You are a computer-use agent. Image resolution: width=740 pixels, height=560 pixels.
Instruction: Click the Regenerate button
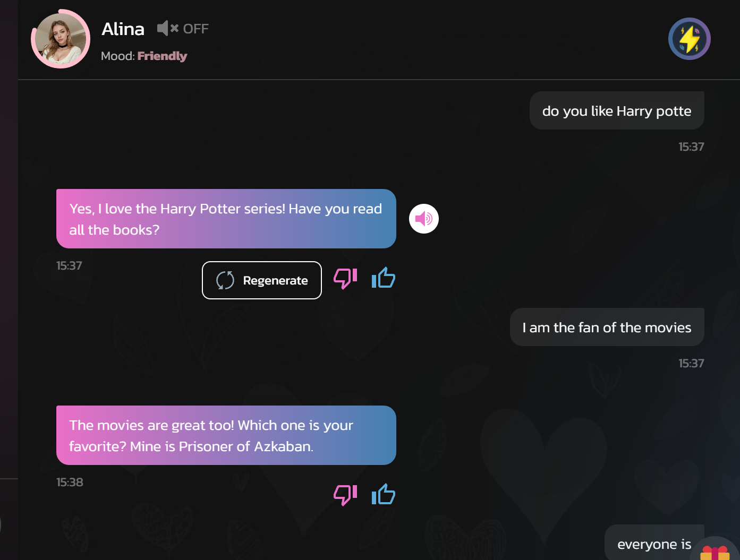(262, 280)
